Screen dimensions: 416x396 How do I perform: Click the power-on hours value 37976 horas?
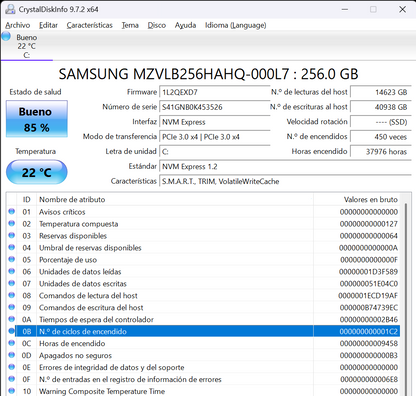pyautogui.click(x=381, y=152)
